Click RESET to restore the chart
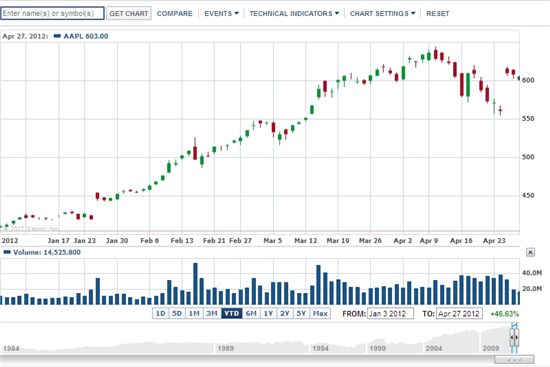 pos(437,13)
